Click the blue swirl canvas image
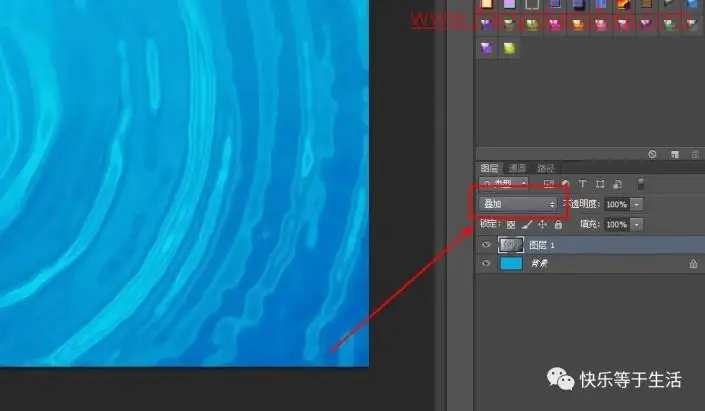This screenshot has height=411, width=705. click(x=184, y=183)
